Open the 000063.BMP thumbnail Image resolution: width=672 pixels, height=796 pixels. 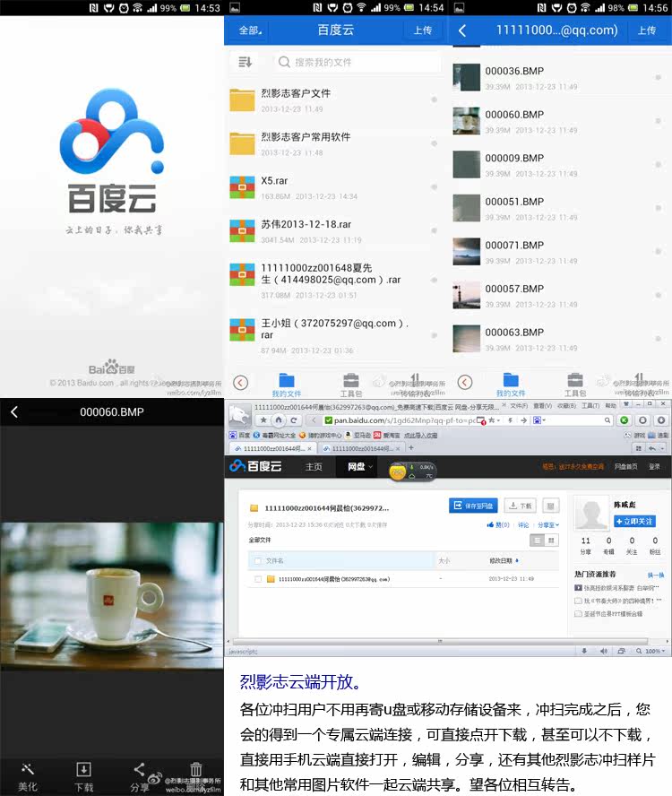(x=467, y=339)
